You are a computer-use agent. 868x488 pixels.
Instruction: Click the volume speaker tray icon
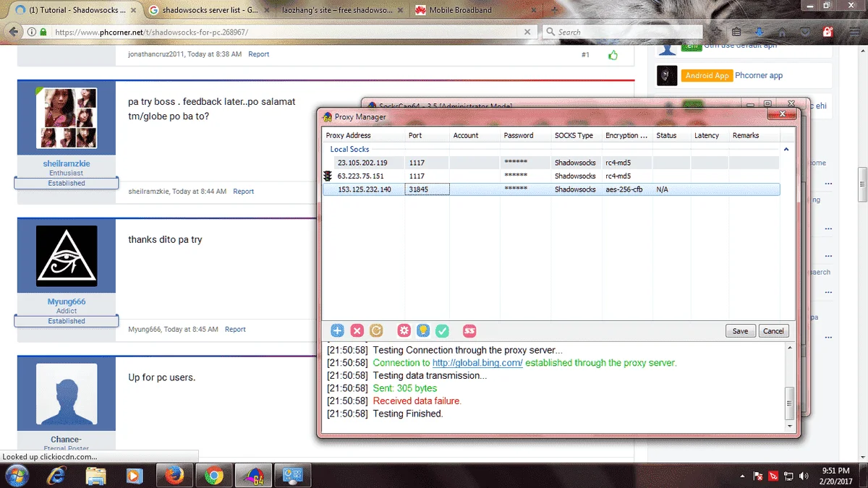coord(804,476)
